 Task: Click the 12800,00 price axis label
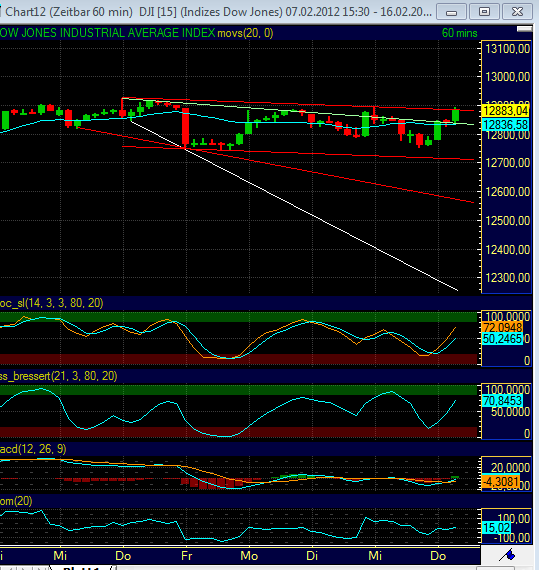[508, 136]
